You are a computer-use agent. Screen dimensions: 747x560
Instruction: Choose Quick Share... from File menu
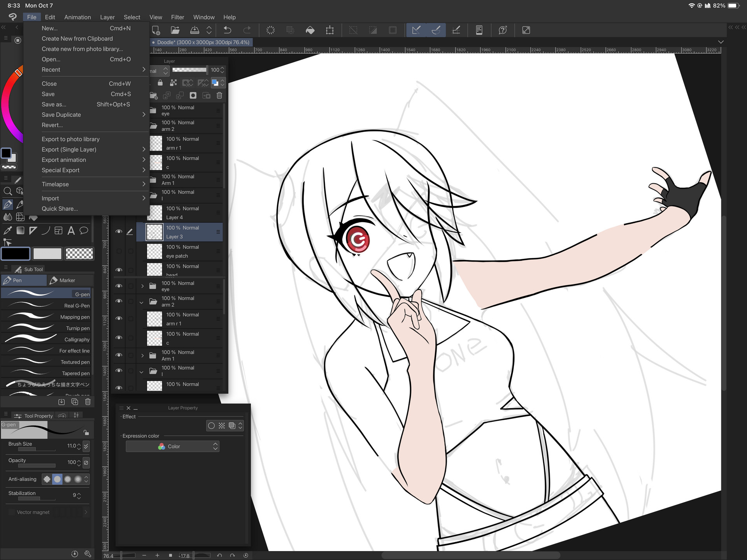[x=86, y=209]
